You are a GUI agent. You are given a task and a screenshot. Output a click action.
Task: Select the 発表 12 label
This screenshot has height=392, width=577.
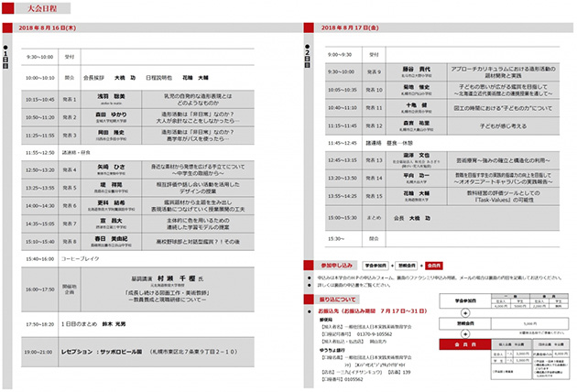click(375, 125)
